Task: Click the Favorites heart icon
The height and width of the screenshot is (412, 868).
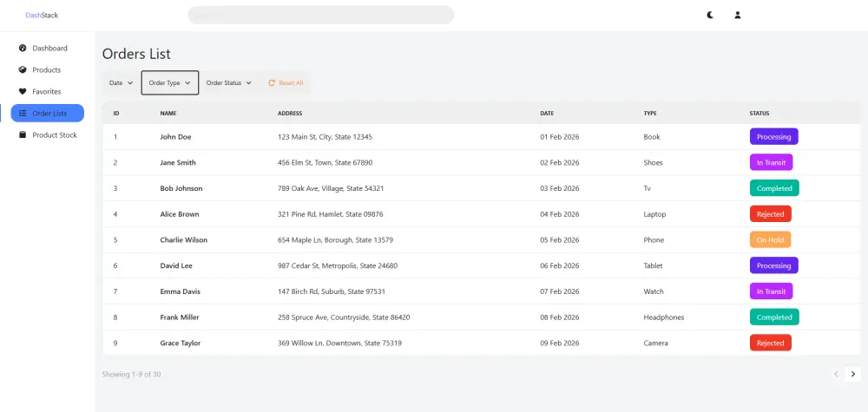Action: tap(23, 91)
